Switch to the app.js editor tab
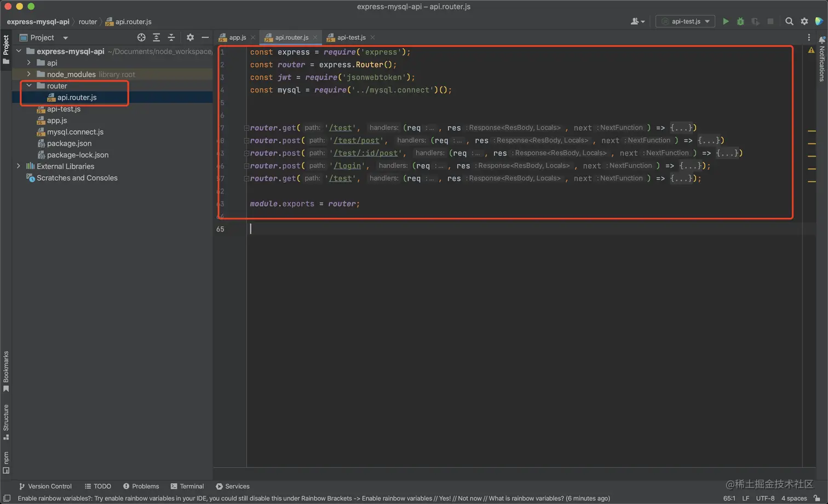 point(237,38)
